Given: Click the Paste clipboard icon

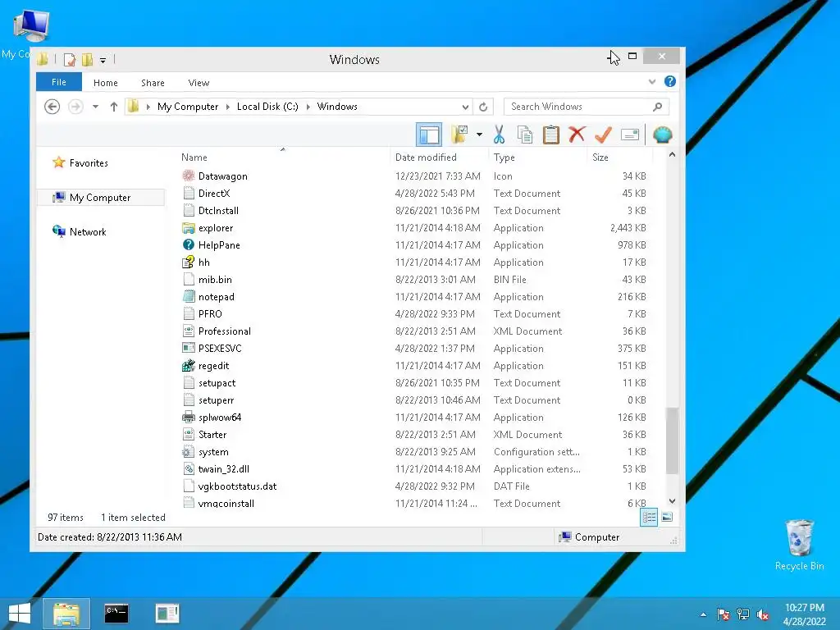Looking at the screenshot, I should [550, 135].
